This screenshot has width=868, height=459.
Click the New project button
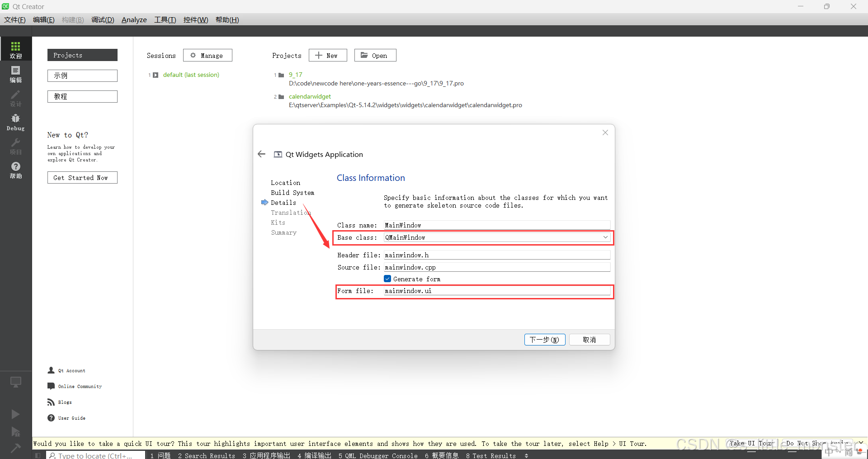pyautogui.click(x=328, y=55)
